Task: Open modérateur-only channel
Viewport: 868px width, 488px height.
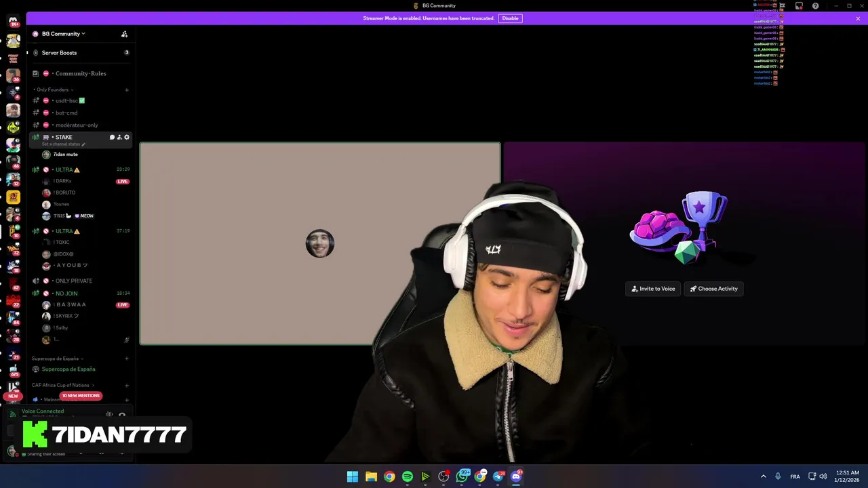Action: pyautogui.click(x=80, y=125)
